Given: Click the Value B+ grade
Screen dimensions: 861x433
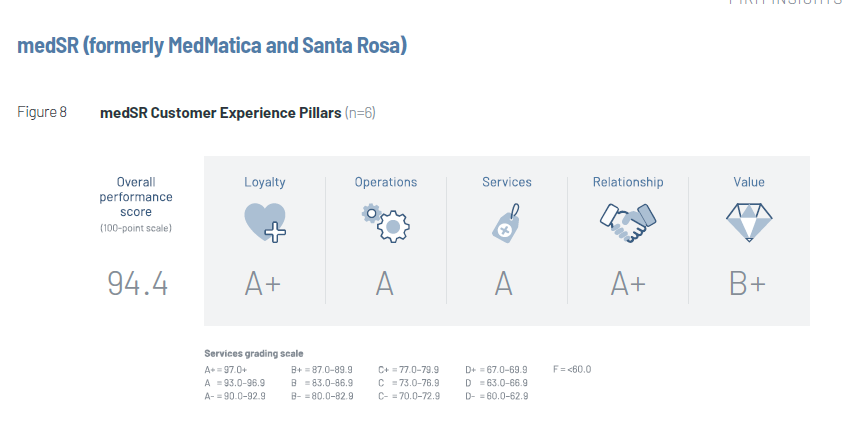Looking at the screenshot, I should [748, 284].
